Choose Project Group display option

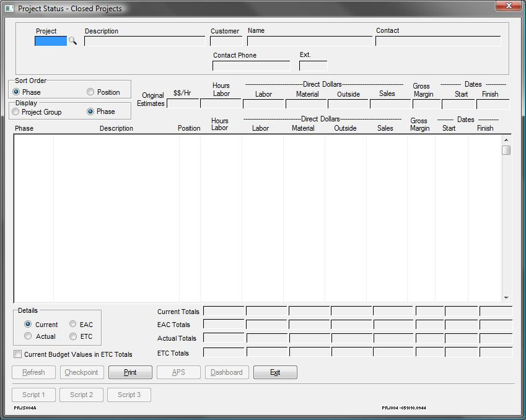15,112
